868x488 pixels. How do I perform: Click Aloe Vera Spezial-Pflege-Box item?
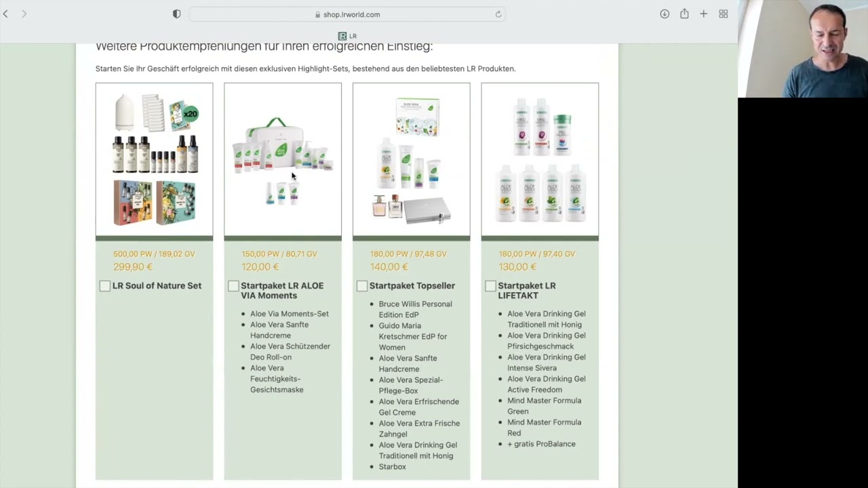point(411,386)
